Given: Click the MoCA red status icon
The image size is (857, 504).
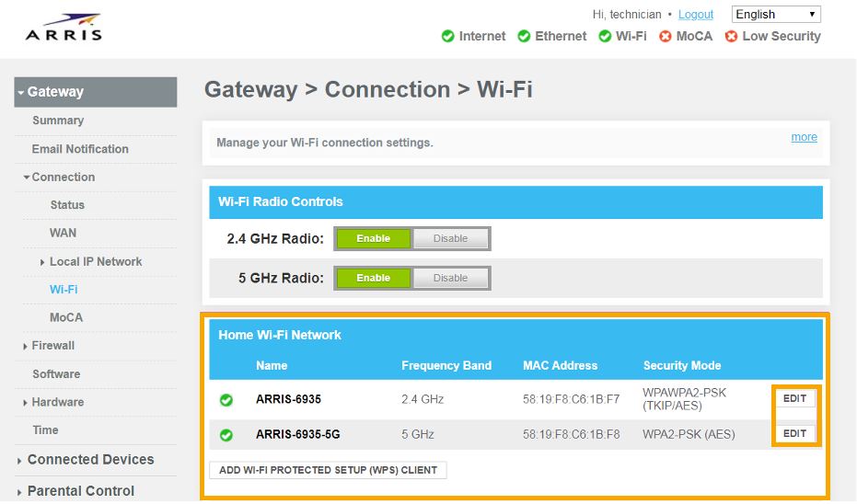Looking at the screenshot, I should (666, 37).
